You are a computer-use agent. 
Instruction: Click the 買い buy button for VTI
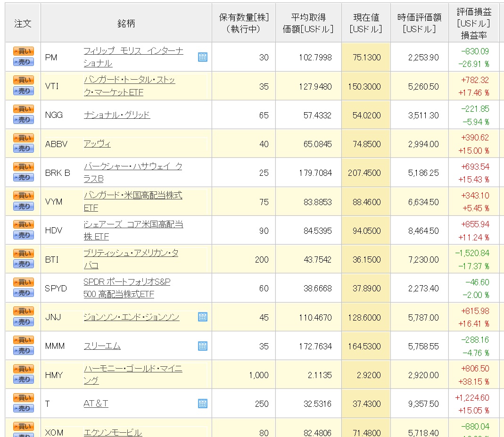23,80
